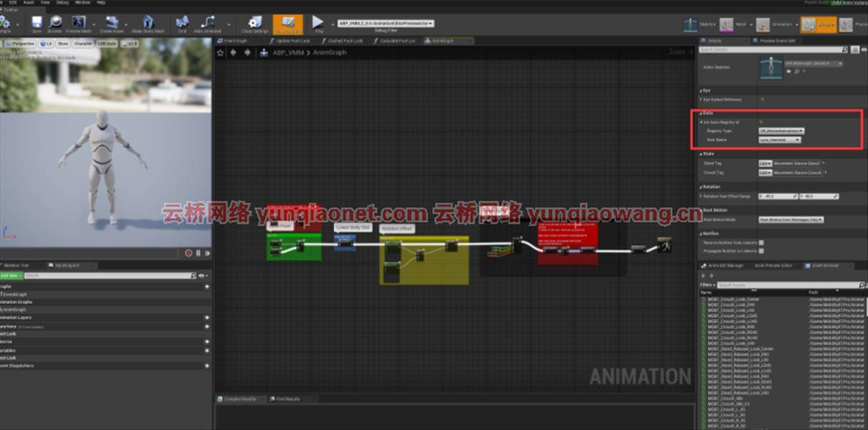Switch to the Calculate Foot Lock tab

click(x=396, y=41)
